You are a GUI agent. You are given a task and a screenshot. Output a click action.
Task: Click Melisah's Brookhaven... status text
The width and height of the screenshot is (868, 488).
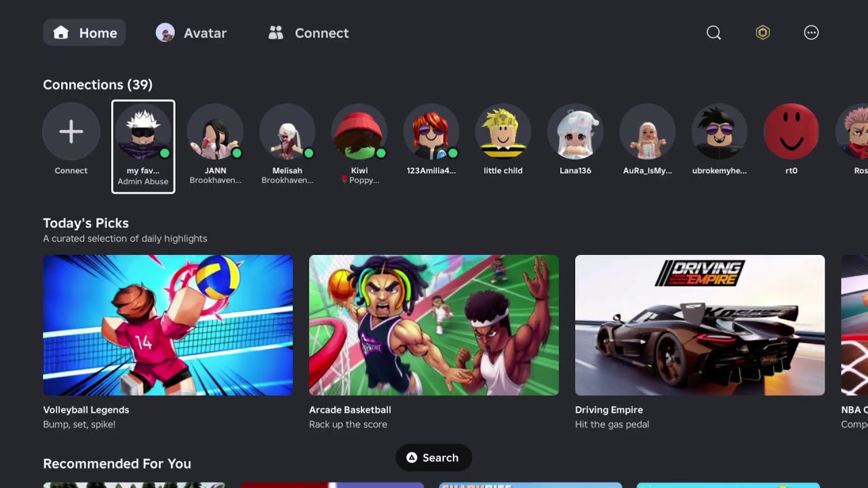pos(288,180)
